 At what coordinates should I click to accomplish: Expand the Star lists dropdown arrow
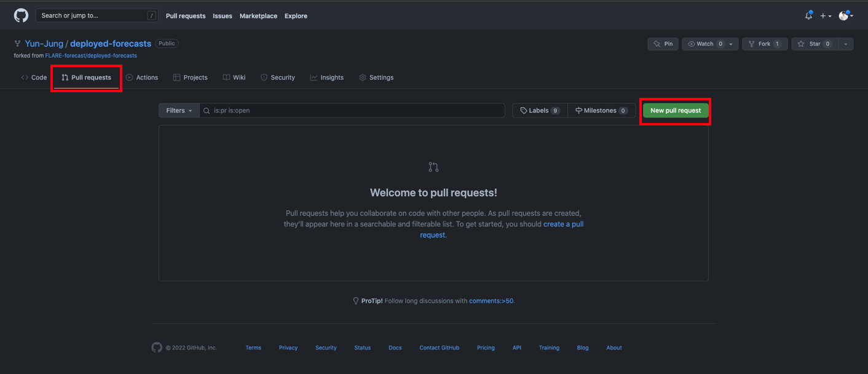[846, 44]
